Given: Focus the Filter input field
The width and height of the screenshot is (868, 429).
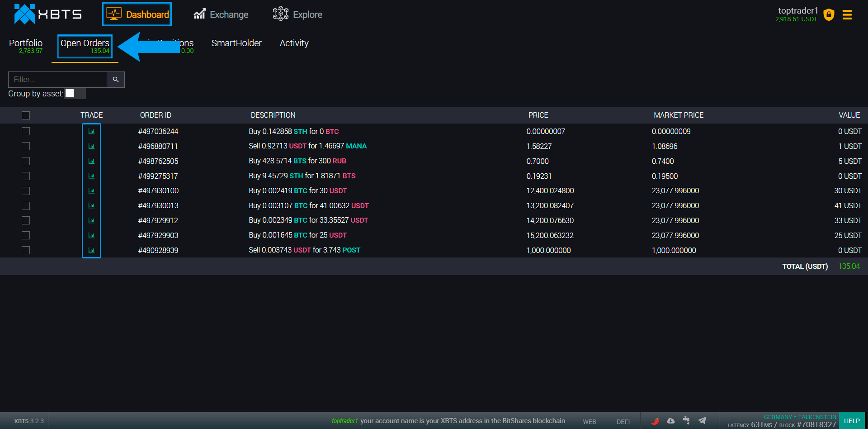Looking at the screenshot, I should coord(57,80).
